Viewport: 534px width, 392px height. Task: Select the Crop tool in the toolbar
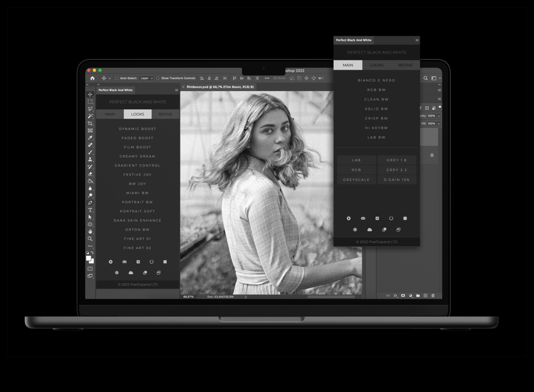pyautogui.click(x=90, y=124)
